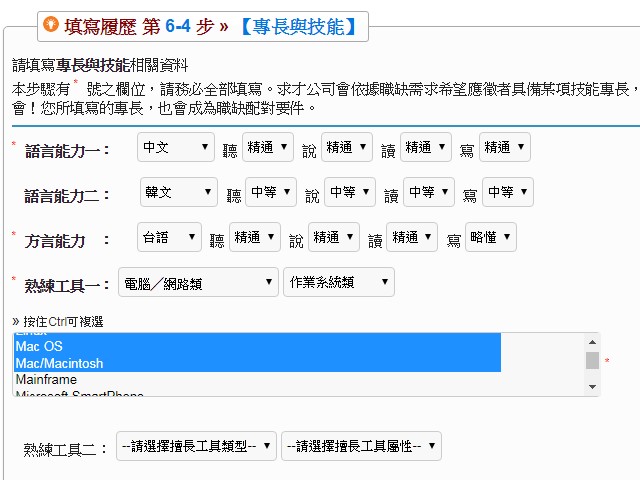Open the 語言能力二 language dropdown showing 韓文

[178, 192]
